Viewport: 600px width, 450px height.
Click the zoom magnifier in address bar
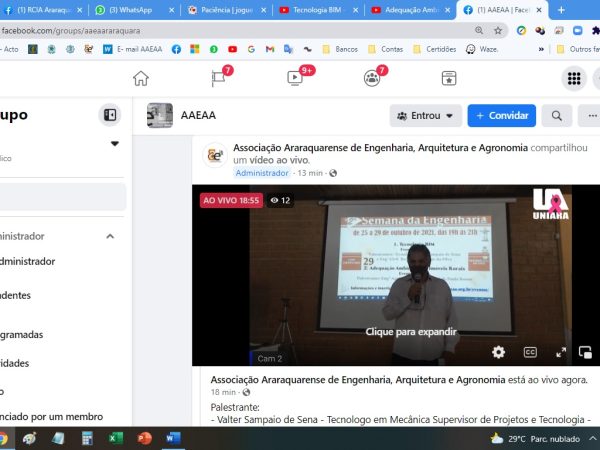(479, 30)
